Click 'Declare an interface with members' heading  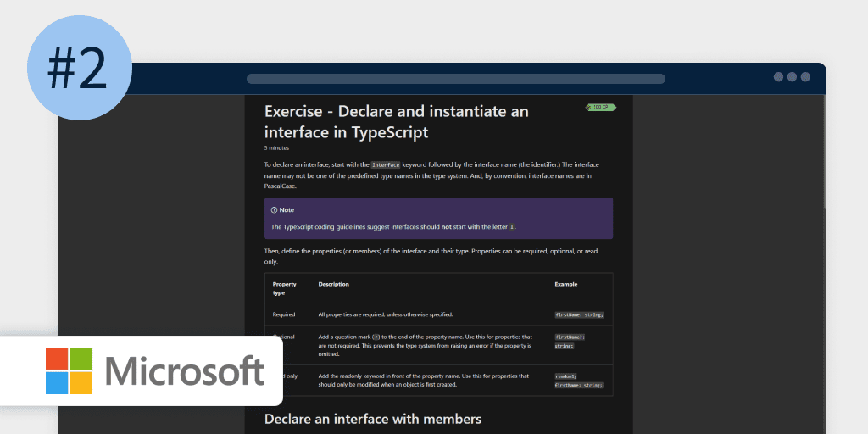(x=372, y=419)
